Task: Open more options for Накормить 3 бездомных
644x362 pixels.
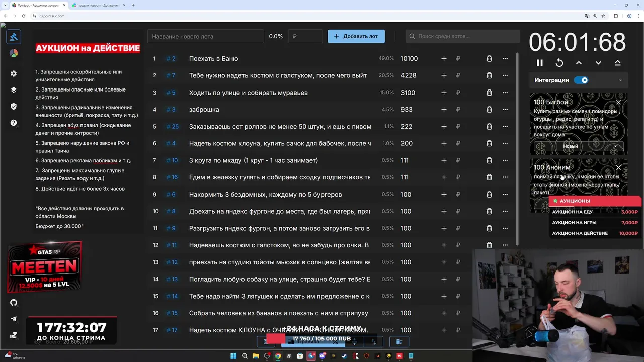Action: (x=505, y=194)
